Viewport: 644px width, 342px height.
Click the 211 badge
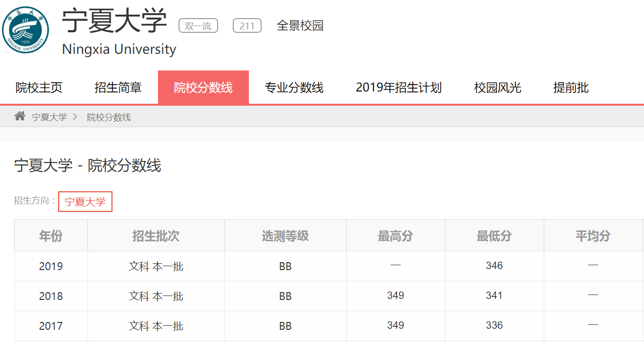pos(247,26)
